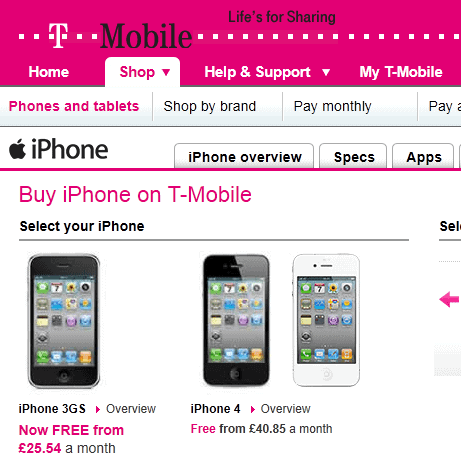
Task: Switch to the Apps tab
Action: [x=423, y=156]
